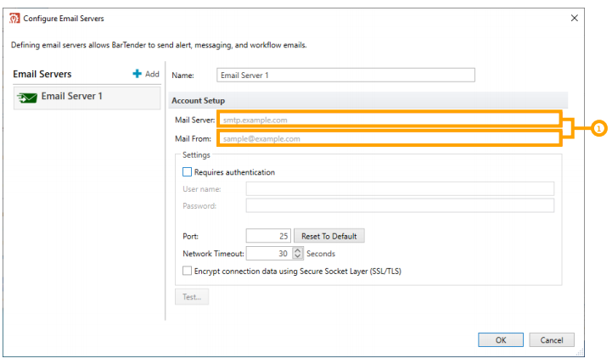
Task: Click the Configure Email Servers title text
Action: coord(64,19)
